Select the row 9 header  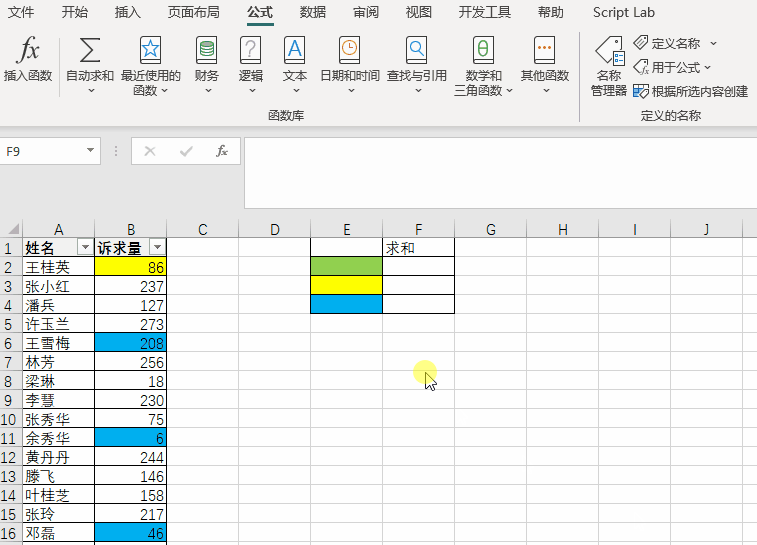[x=11, y=400]
